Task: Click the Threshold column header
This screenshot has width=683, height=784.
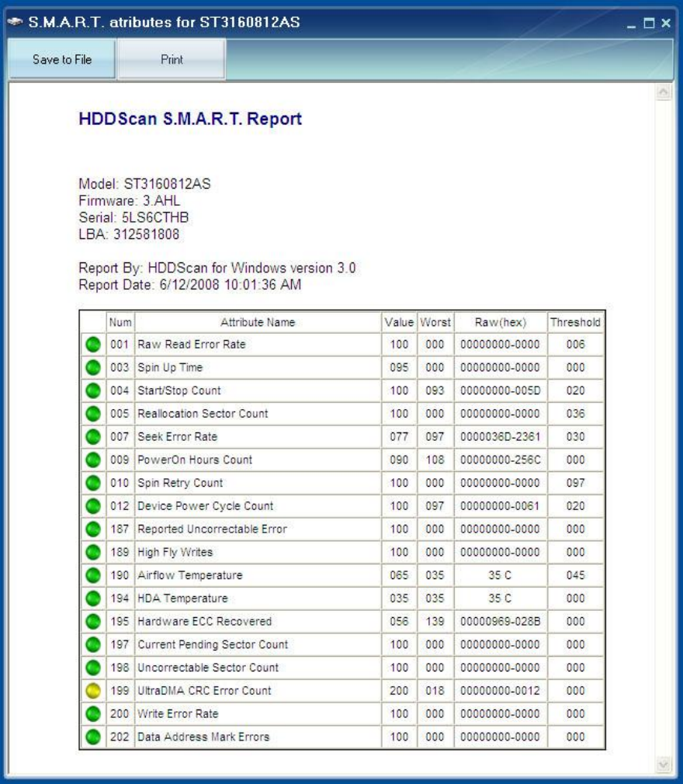Action: point(575,322)
